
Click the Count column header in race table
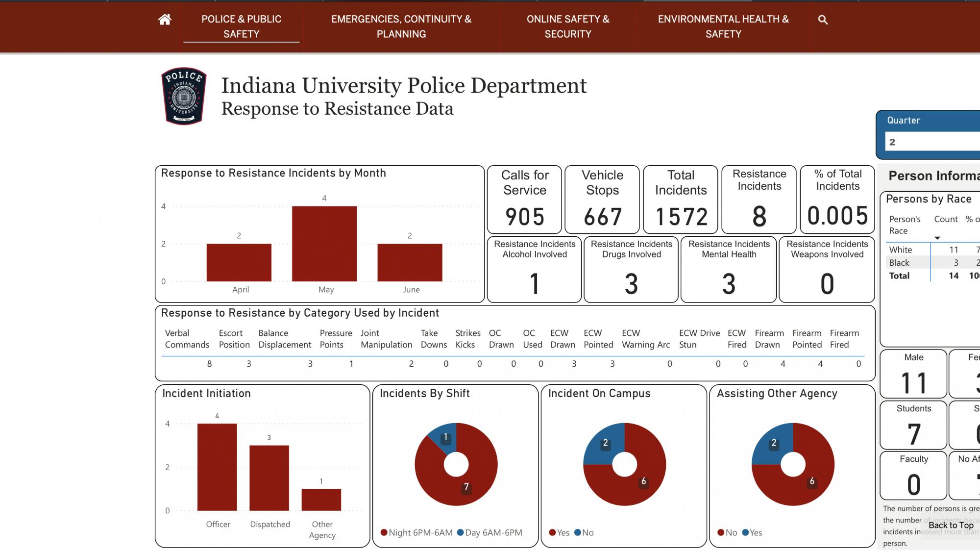(945, 219)
